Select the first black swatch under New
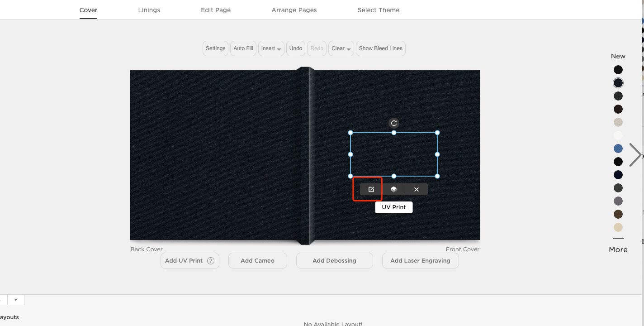The image size is (644, 326). 618,70
